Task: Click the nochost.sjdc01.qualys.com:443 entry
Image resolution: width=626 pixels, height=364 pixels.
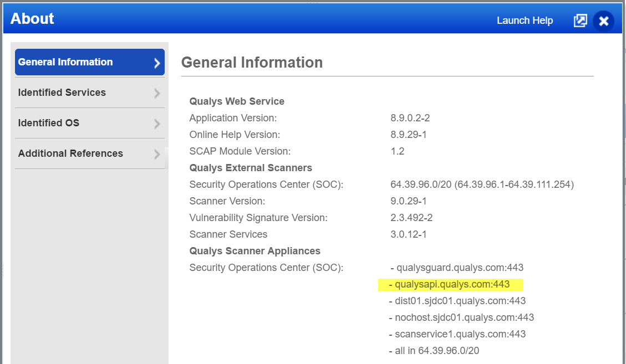Action: [464, 317]
